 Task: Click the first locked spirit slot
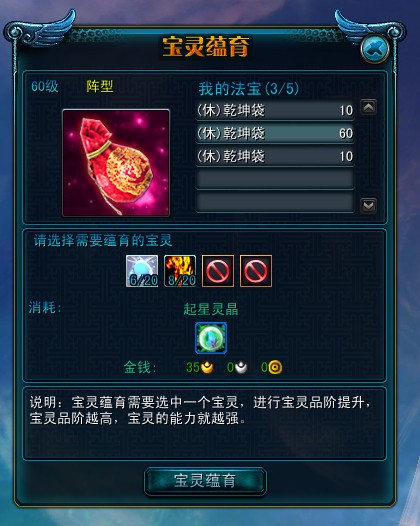pos(218,271)
